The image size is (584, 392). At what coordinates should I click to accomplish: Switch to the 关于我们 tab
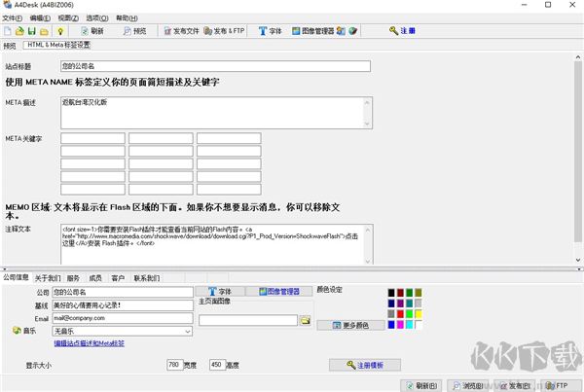click(x=48, y=278)
